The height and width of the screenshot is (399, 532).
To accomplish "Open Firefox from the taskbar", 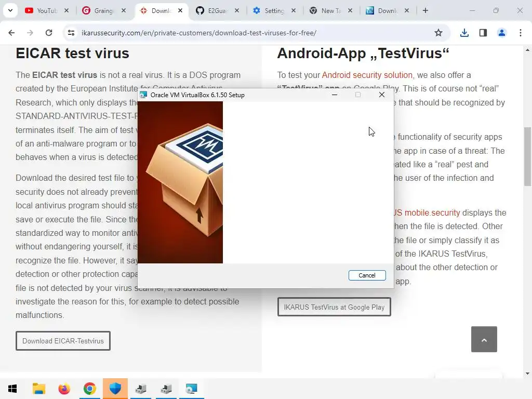I will [x=64, y=389].
